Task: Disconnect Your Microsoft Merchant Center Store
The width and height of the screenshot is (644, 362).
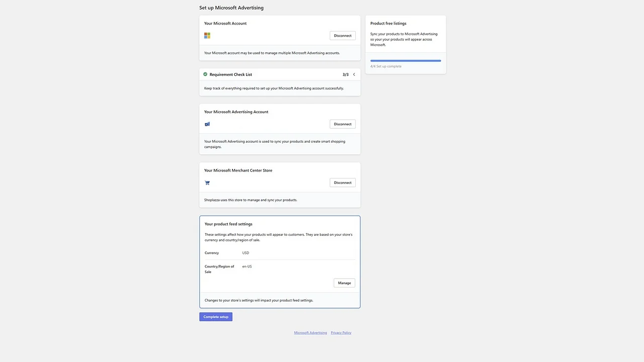Action: click(342, 183)
